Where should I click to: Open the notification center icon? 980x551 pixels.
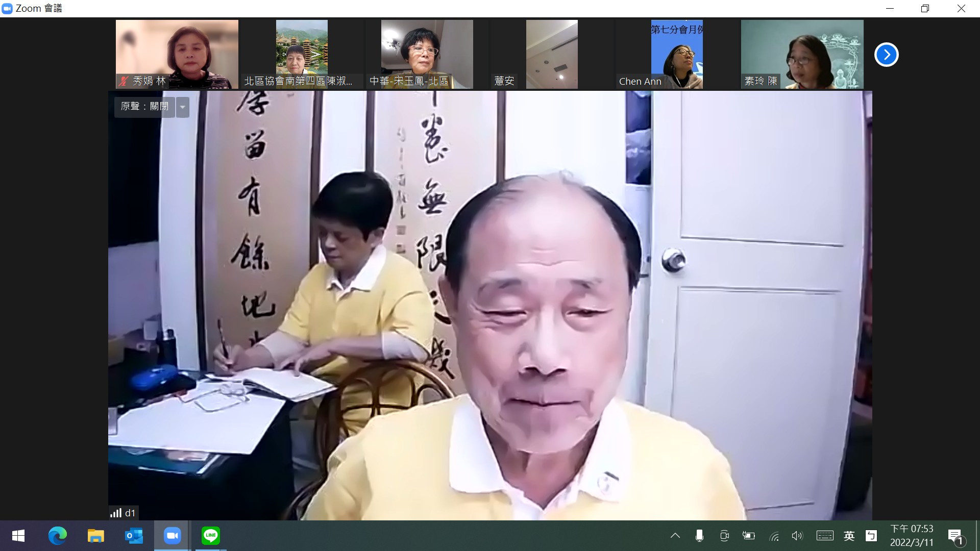955,536
